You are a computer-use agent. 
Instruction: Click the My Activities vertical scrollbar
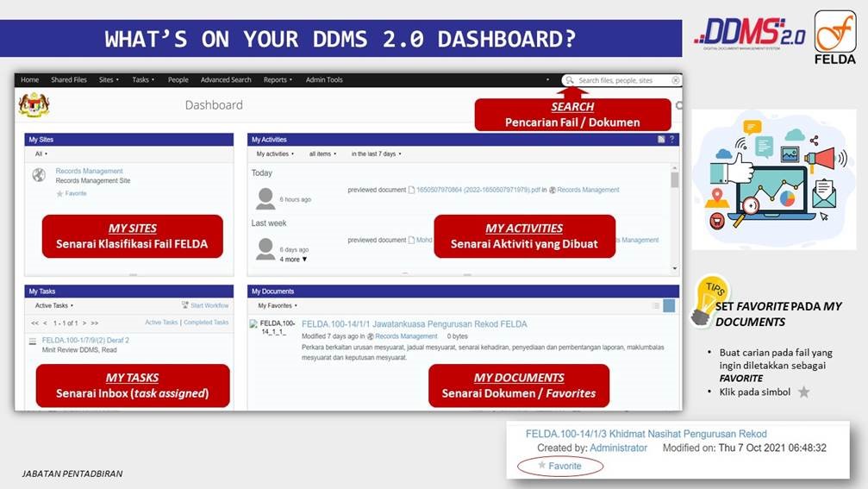674,217
